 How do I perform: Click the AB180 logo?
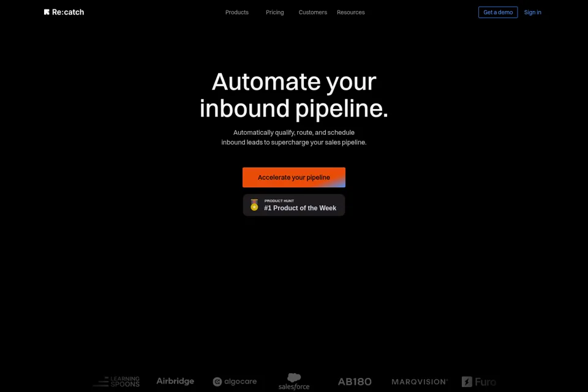click(355, 382)
